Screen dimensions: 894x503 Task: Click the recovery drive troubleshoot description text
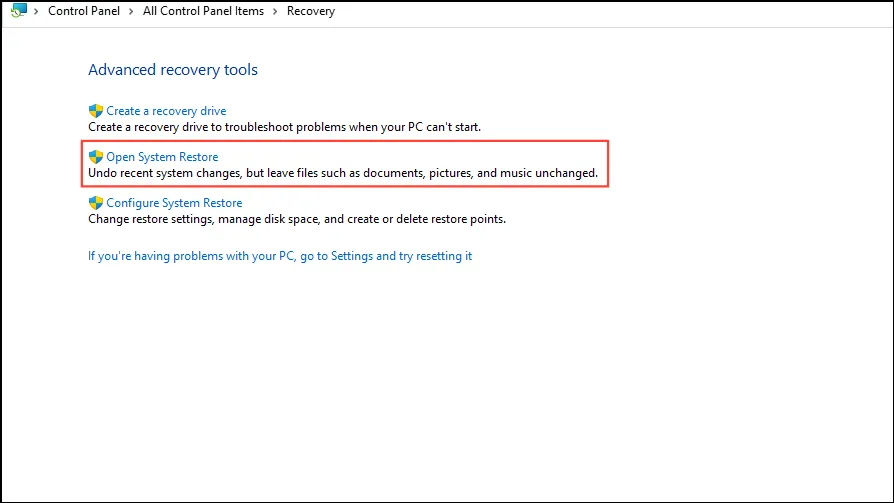click(x=284, y=127)
